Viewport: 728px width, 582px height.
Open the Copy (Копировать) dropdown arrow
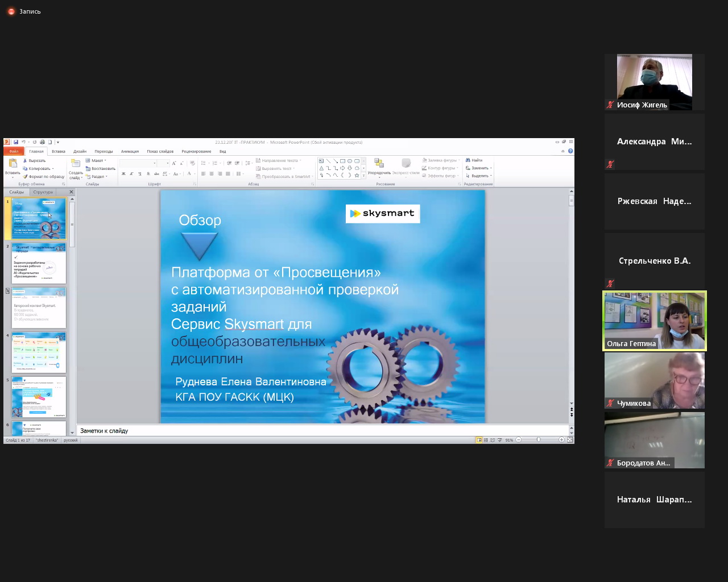(53, 169)
